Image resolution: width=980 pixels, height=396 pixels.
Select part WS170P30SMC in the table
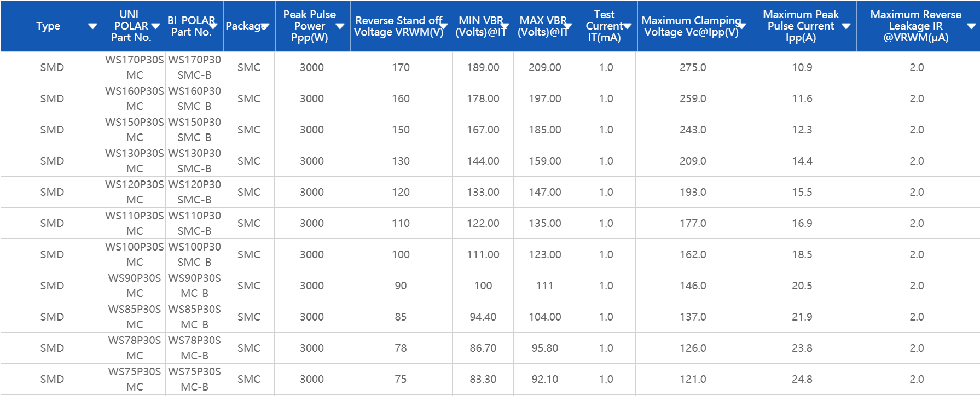click(135, 67)
